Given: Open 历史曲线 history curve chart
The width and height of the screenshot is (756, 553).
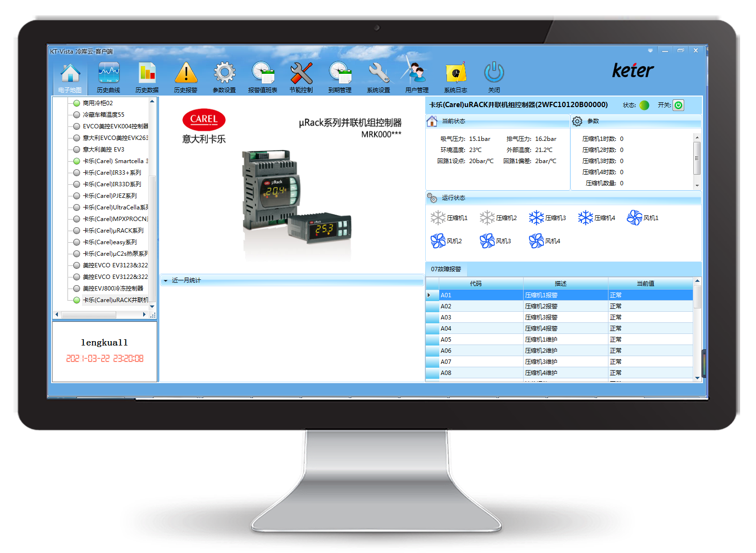Looking at the screenshot, I should 108,77.
